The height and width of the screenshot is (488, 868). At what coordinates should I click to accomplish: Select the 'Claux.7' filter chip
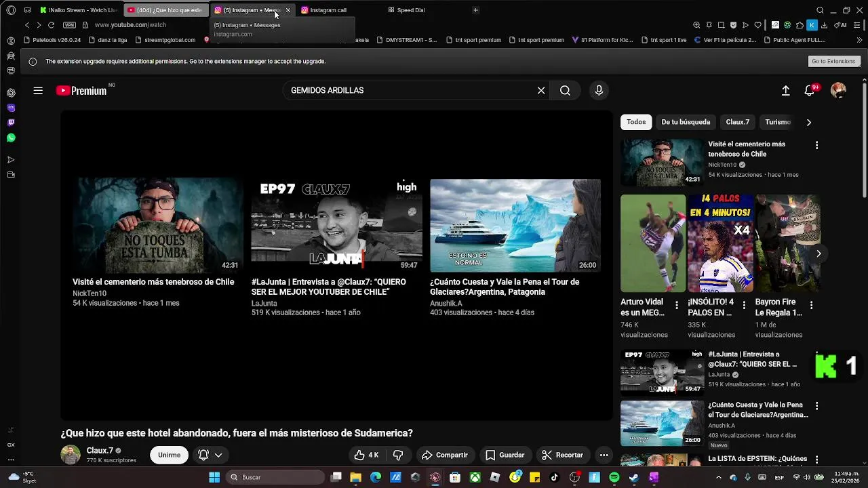point(737,122)
